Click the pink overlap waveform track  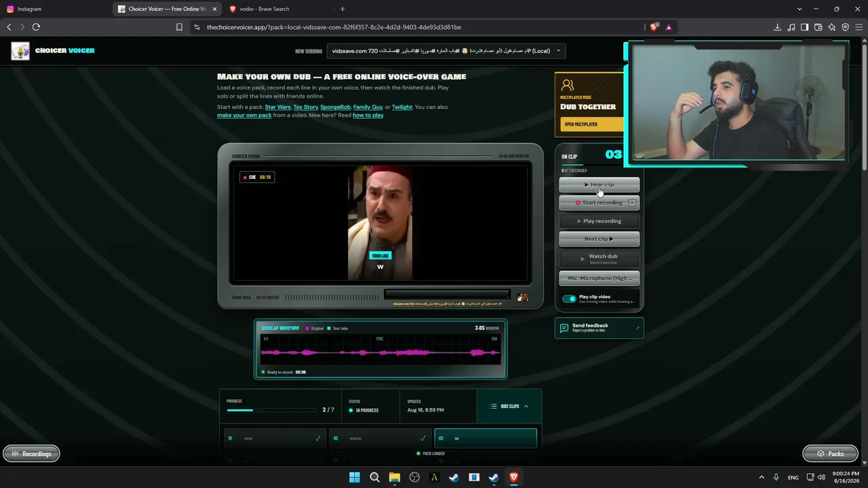pyautogui.click(x=380, y=352)
